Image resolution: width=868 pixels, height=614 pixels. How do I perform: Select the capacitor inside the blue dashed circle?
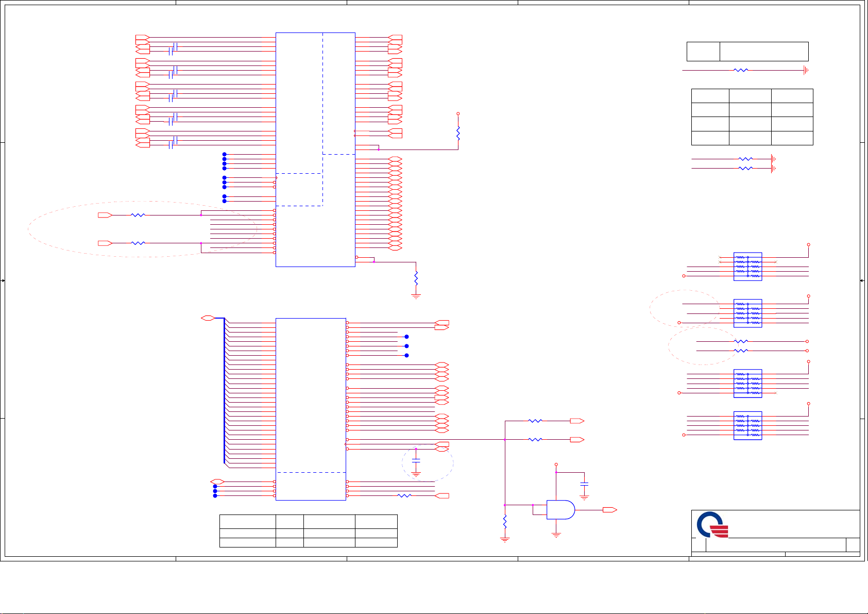click(x=416, y=459)
